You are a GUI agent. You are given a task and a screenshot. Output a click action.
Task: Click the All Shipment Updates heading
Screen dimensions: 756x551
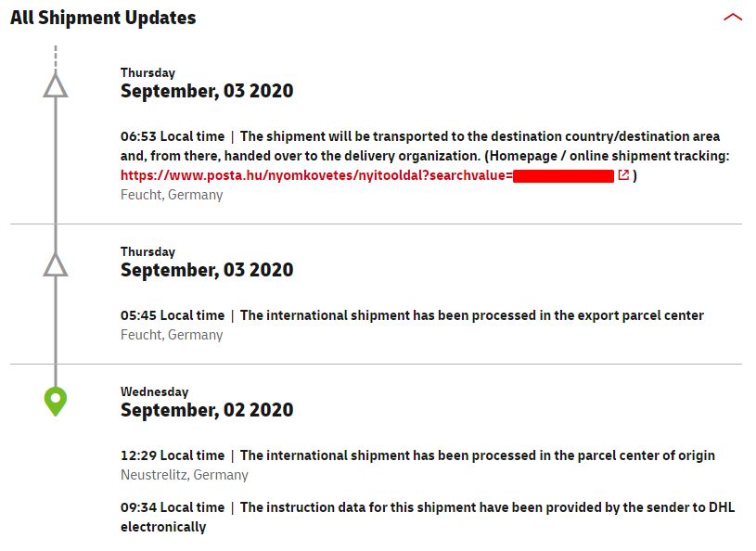coord(103,18)
